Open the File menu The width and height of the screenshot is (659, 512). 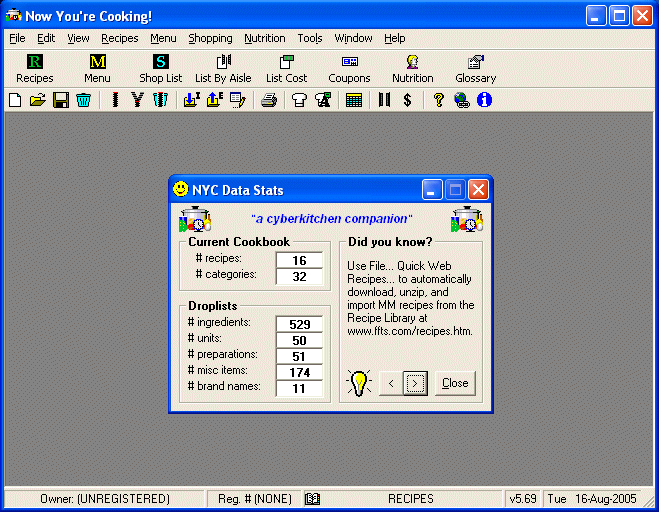pos(17,38)
